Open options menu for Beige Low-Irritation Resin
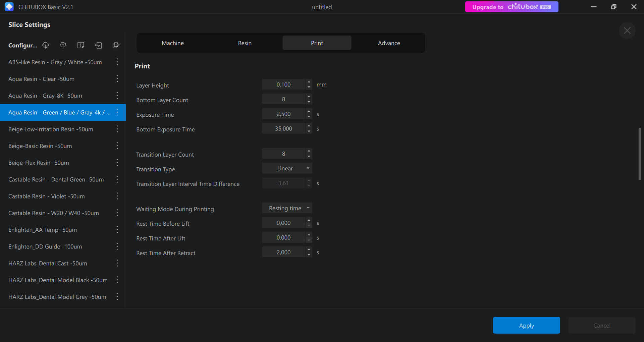Image resolution: width=644 pixels, height=342 pixels. point(117,129)
